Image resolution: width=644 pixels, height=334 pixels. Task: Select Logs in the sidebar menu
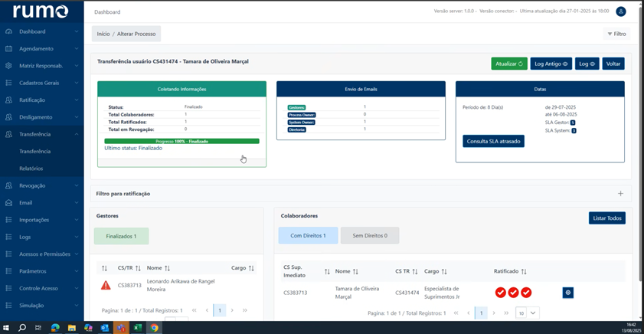pyautogui.click(x=25, y=237)
